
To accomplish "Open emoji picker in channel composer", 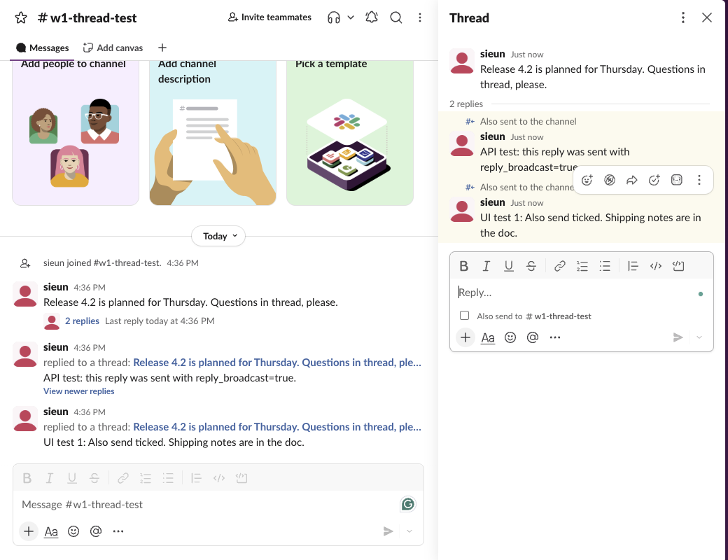I will click(x=73, y=531).
